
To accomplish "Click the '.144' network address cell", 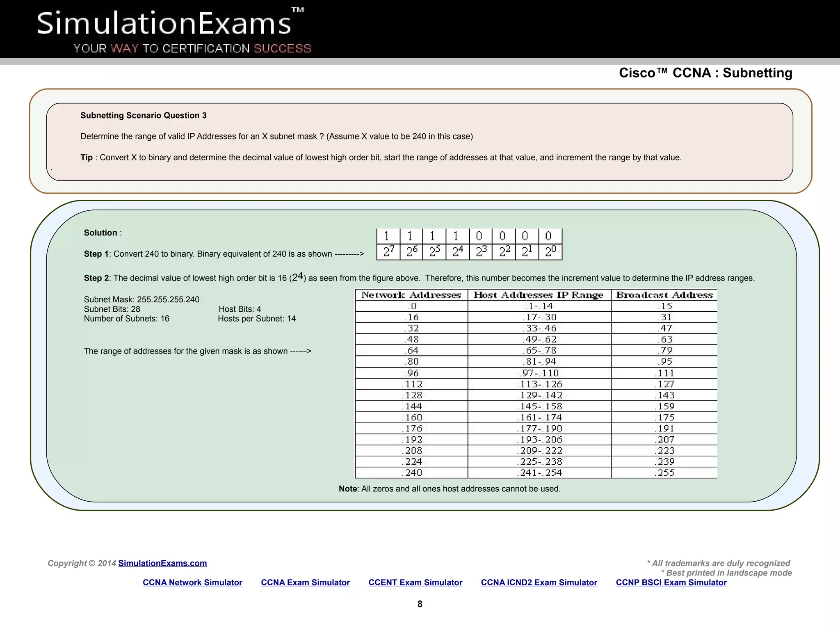I will pos(411,406).
